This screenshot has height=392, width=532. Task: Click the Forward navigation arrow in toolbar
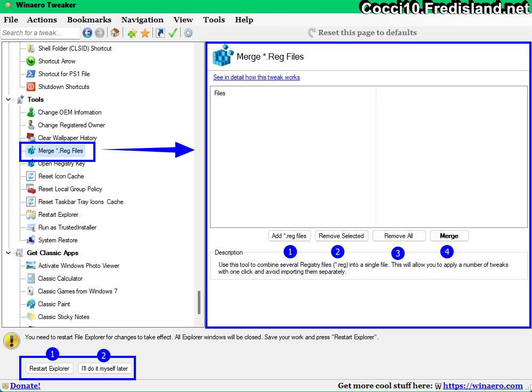pos(99,33)
